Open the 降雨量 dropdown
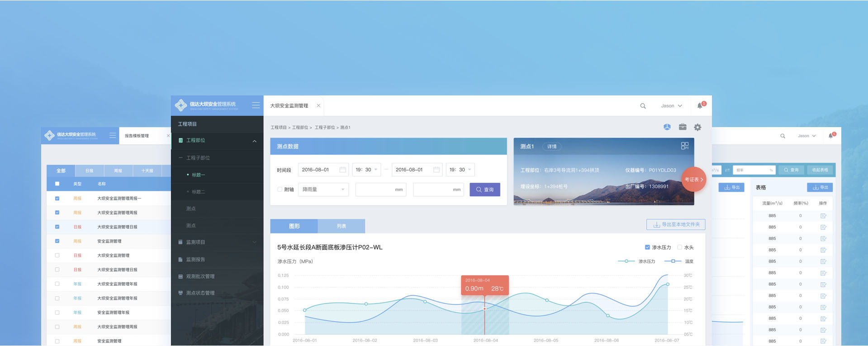The height and width of the screenshot is (346, 868). point(323,190)
